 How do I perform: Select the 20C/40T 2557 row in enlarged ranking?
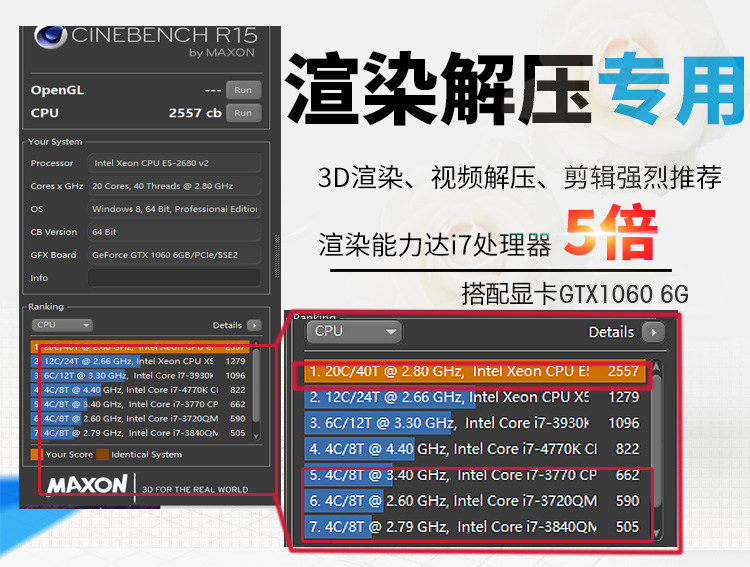click(475, 371)
